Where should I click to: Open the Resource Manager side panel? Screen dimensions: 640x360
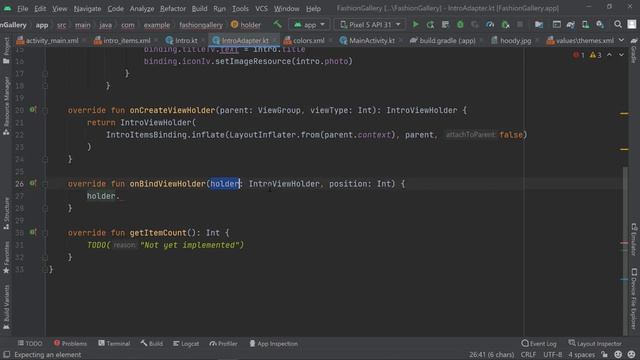[6, 106]
